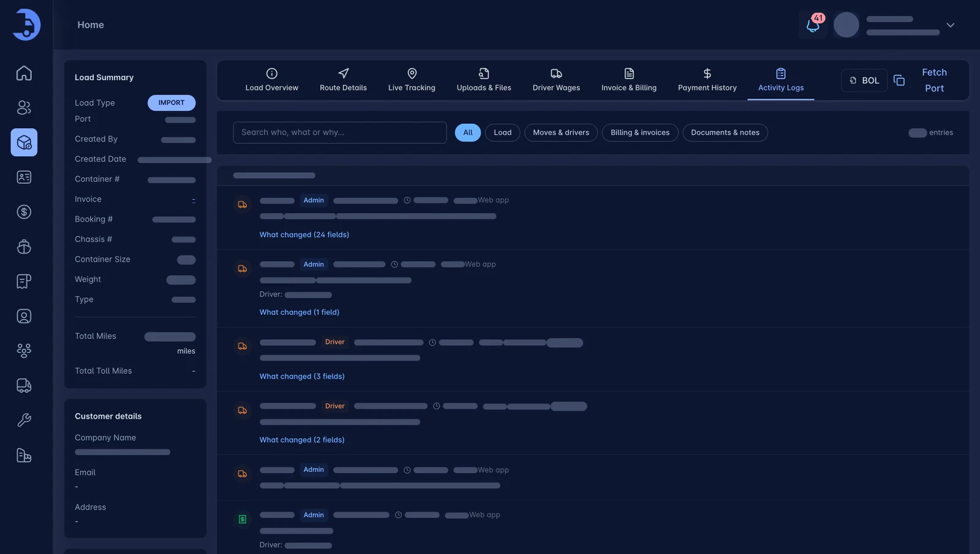980x554 pixels.
Task: Open the profile badge sidebar icon
Action: (x=24, y=316)
